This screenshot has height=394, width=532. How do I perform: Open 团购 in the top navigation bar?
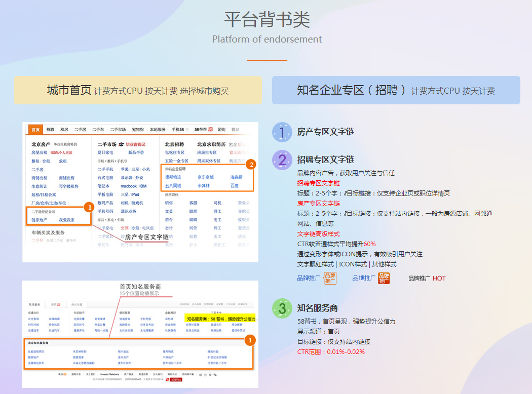(221, 130)
